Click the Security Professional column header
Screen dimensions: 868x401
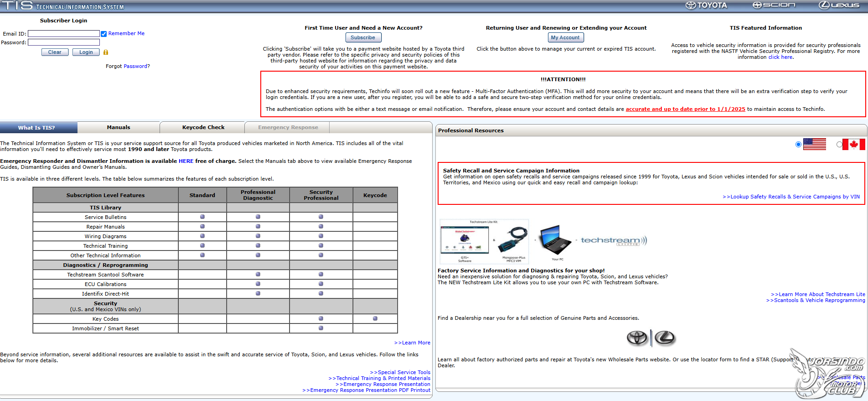[321, 195]
